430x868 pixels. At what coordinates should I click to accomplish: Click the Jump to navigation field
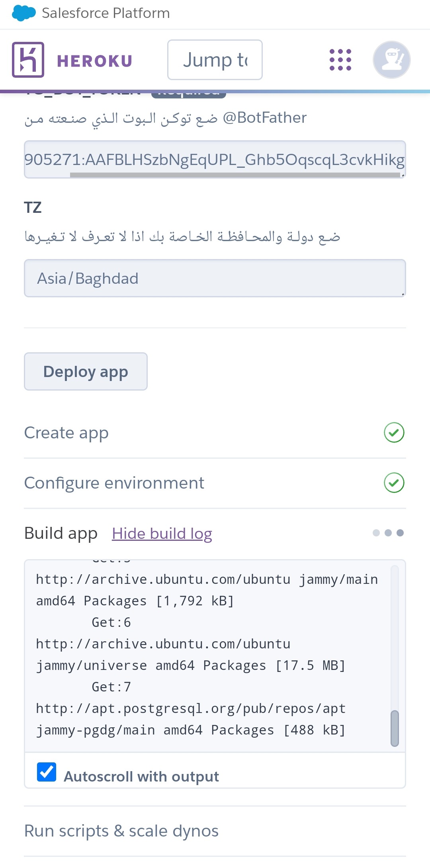pos(215,60)
